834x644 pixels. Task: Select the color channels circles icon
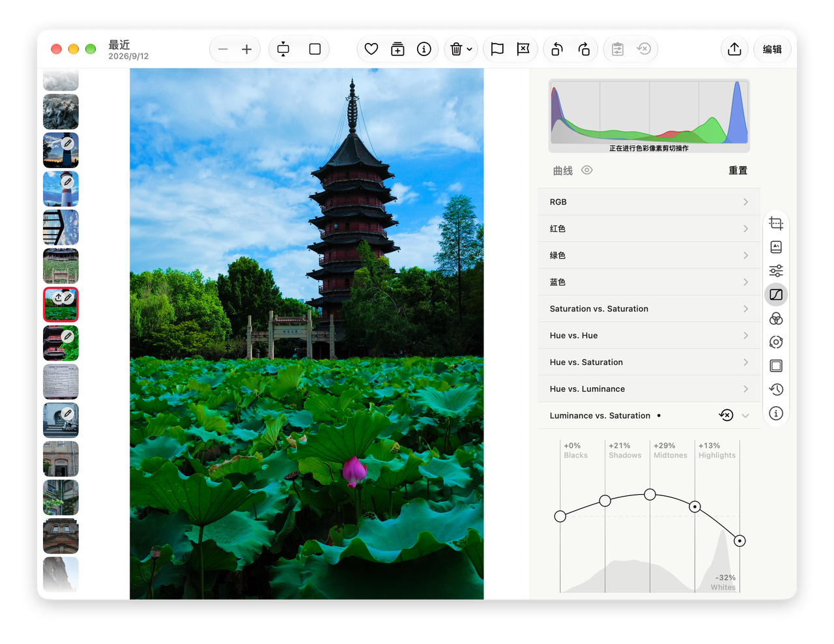(x=776, y=319)
